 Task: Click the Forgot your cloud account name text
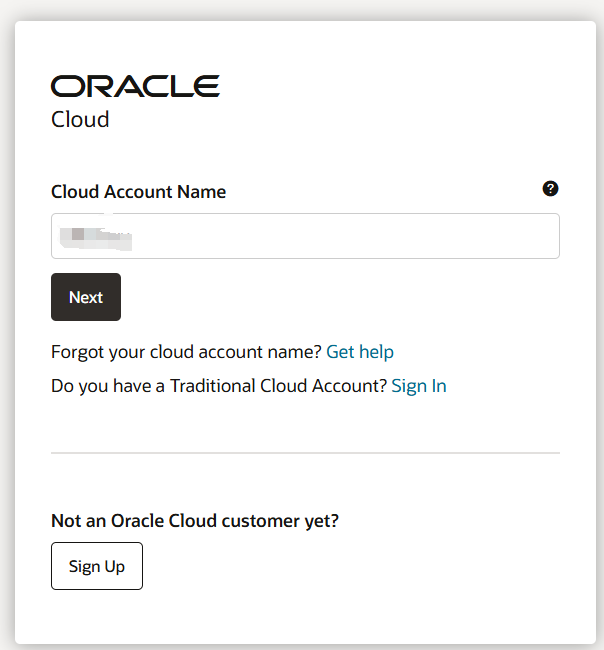point(186,352)
